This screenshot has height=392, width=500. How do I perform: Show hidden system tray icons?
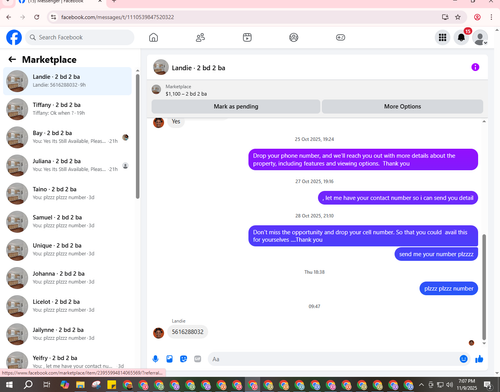pos(421,384)
